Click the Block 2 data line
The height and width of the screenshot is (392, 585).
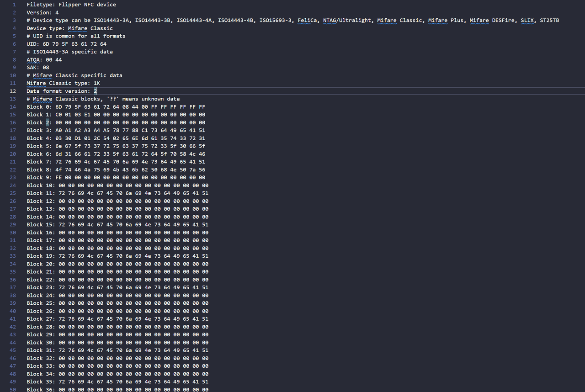(x=116, y=122)
